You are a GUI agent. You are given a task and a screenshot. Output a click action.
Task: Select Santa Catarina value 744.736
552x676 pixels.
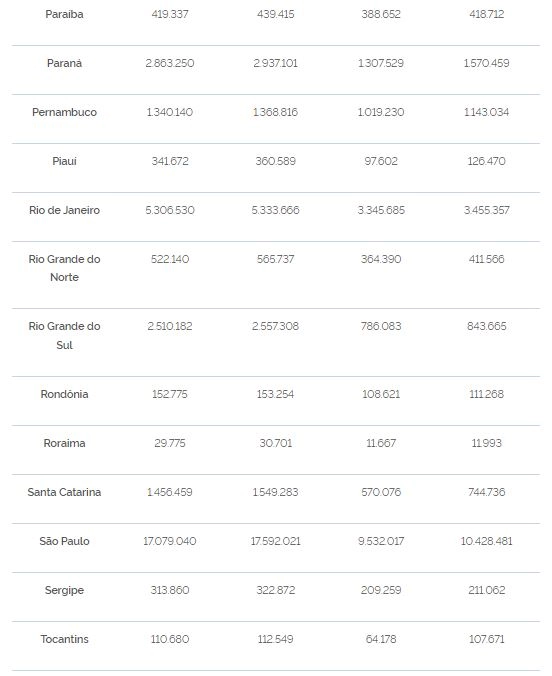486,492
